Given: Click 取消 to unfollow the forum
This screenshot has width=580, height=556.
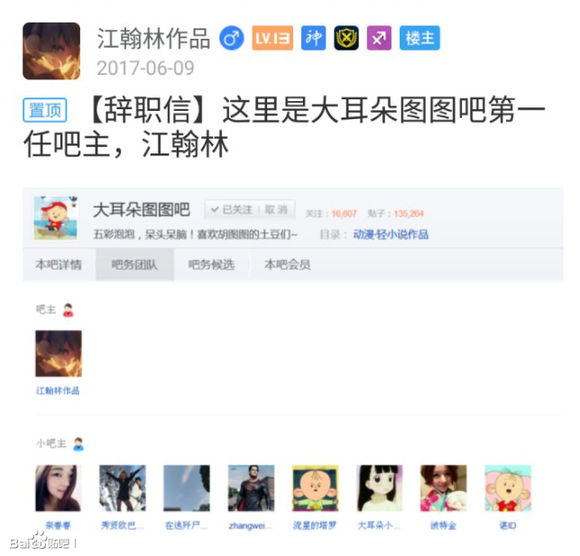Looking at the screenshot, I should pos(276,210).
